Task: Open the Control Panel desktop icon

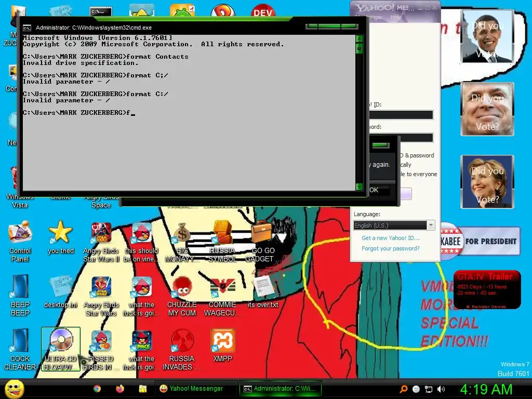Action: coord(20,241)
